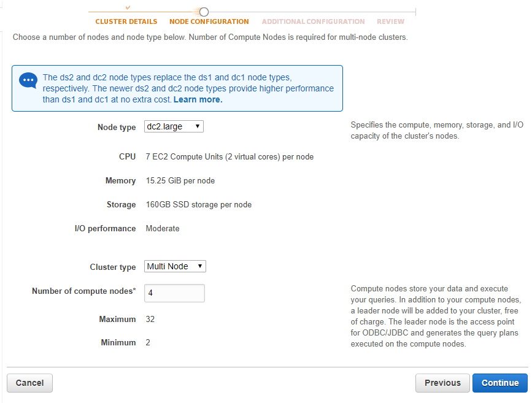Follow the Learn more link
The height and width of the screenshot is (403, 532).
pyautogui.click(x=198, y=99)
